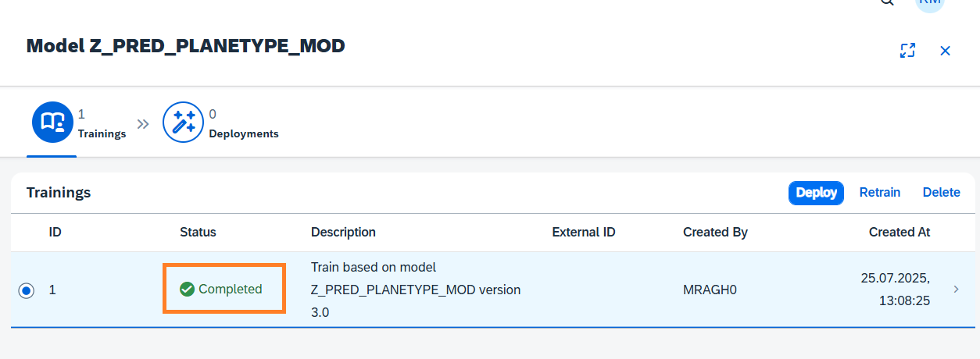This screenshot has width=980, height=359.
Task: Select the radio button for training ID 1
Action: point(27,290)
